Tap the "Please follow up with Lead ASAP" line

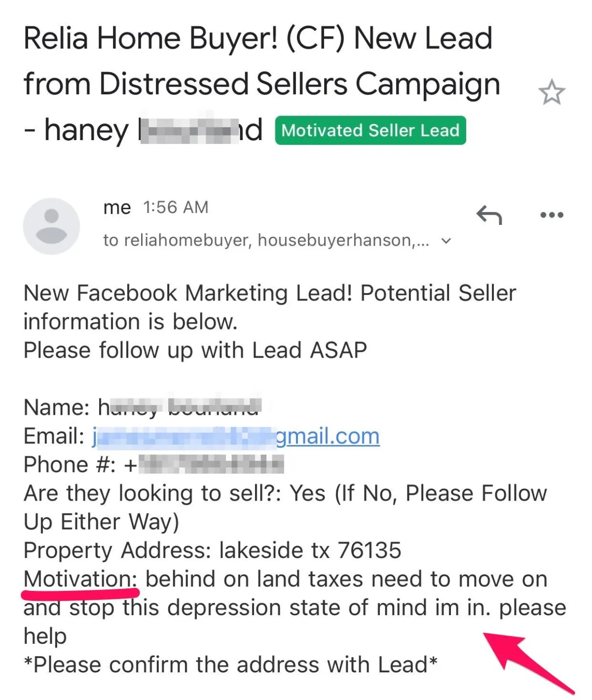tap(195, 351)
